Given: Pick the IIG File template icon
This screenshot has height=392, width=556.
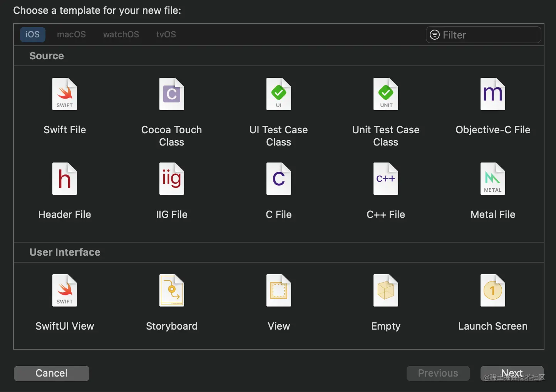Looking at the screenshot, I should point(172,179).
